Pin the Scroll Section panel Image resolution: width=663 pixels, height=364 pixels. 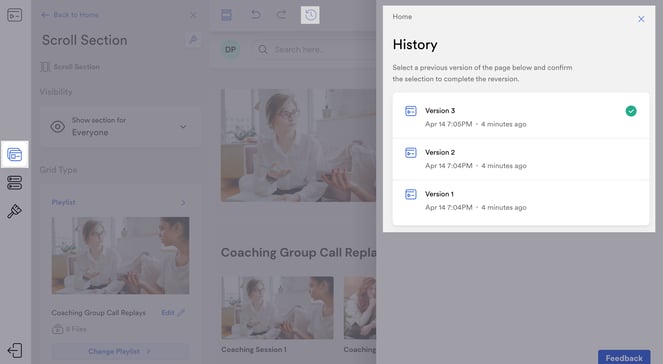click(193, 40)
